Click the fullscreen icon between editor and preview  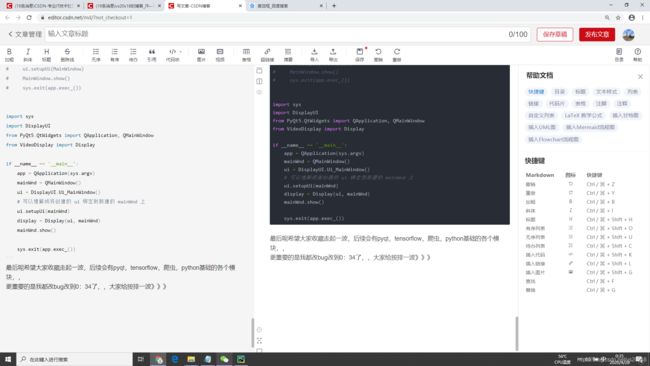pyautogui.click(x=259, y=340)
